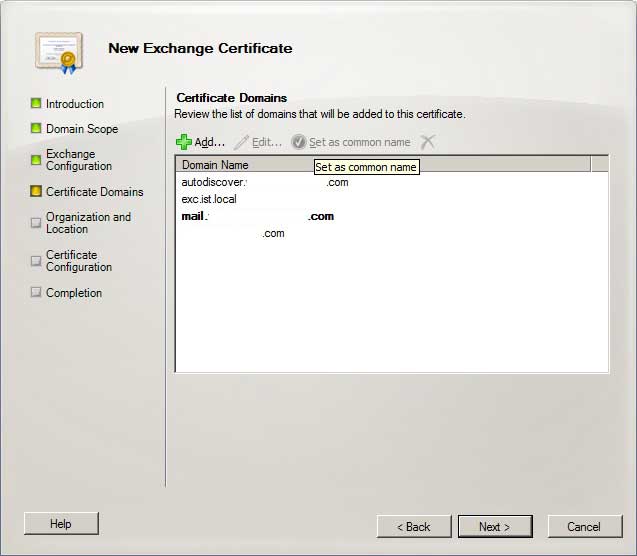The image size is (637, 556).
Task: Select the exc.ist.local domain row
Action: pos(209,199)
